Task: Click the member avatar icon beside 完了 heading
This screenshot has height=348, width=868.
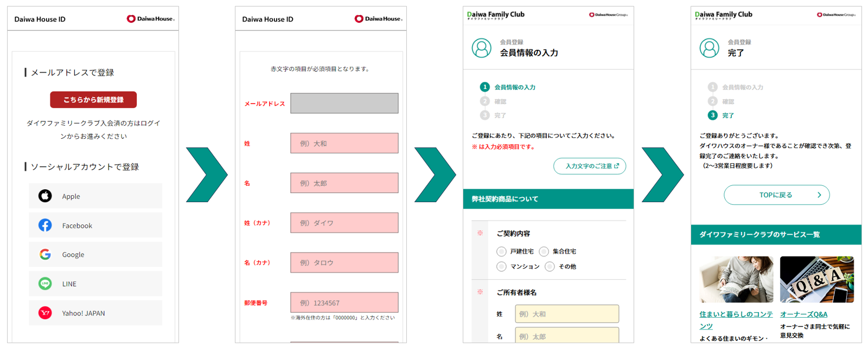Action: point(709,48)
